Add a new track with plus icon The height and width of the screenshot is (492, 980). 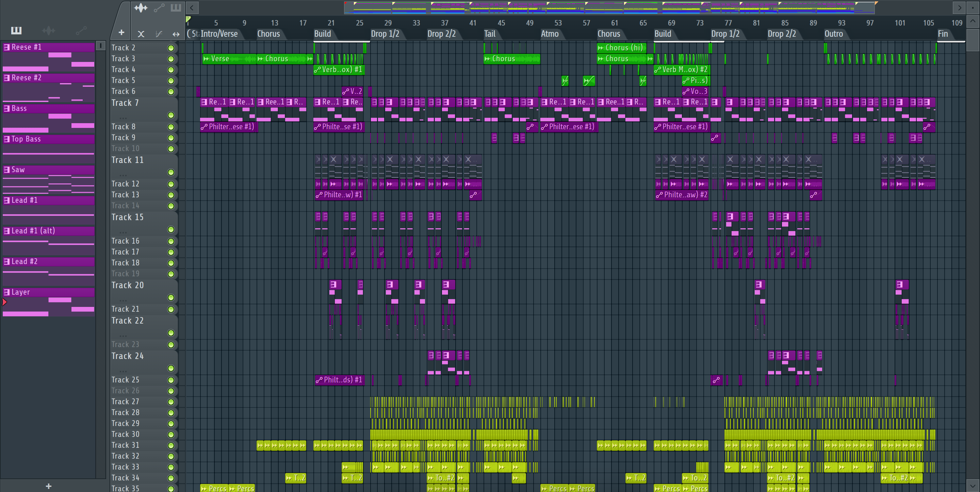121,33
